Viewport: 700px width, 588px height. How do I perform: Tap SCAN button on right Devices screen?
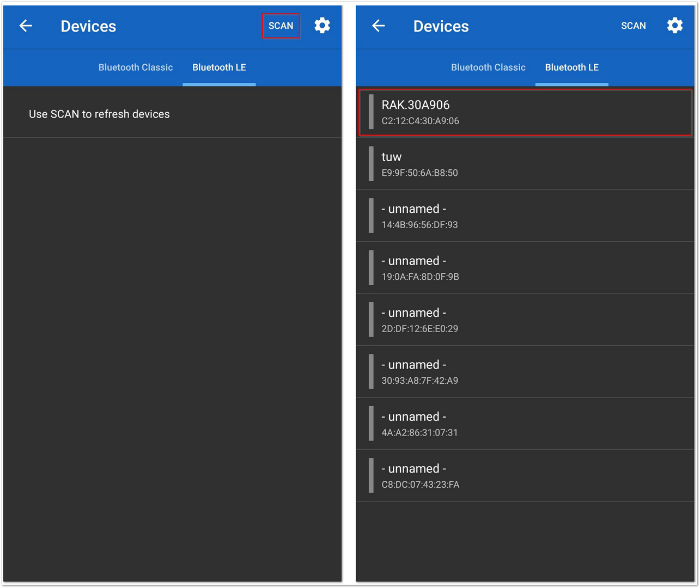634,26
